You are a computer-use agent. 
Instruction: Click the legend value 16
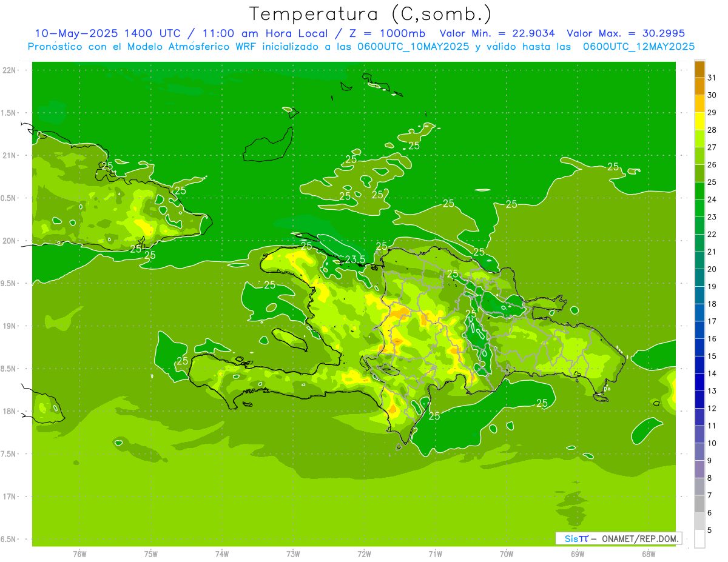click(x=712, y=339)
